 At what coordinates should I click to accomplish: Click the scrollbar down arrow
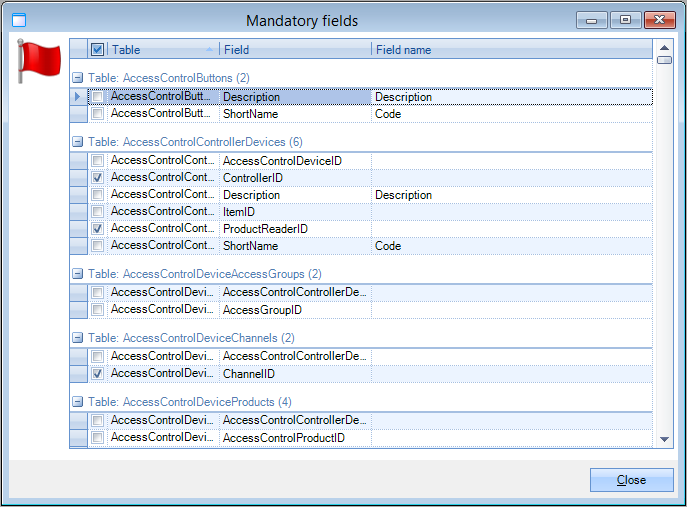tap(664, 438)
